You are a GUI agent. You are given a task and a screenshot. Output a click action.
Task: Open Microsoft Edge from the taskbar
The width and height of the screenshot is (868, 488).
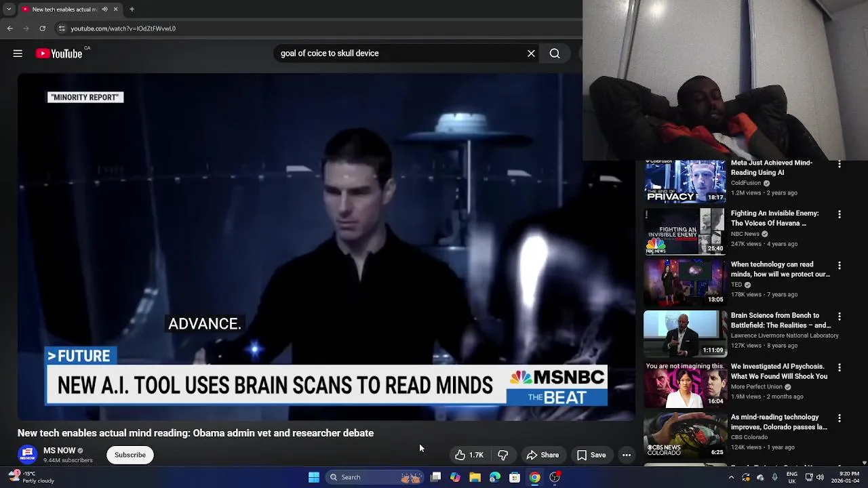point(495,477)
